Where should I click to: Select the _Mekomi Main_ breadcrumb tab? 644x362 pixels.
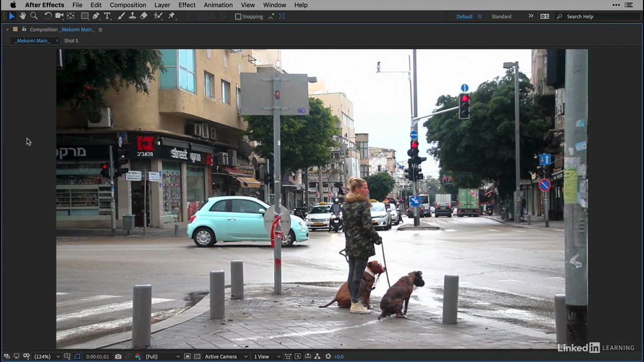pos(32,41)
